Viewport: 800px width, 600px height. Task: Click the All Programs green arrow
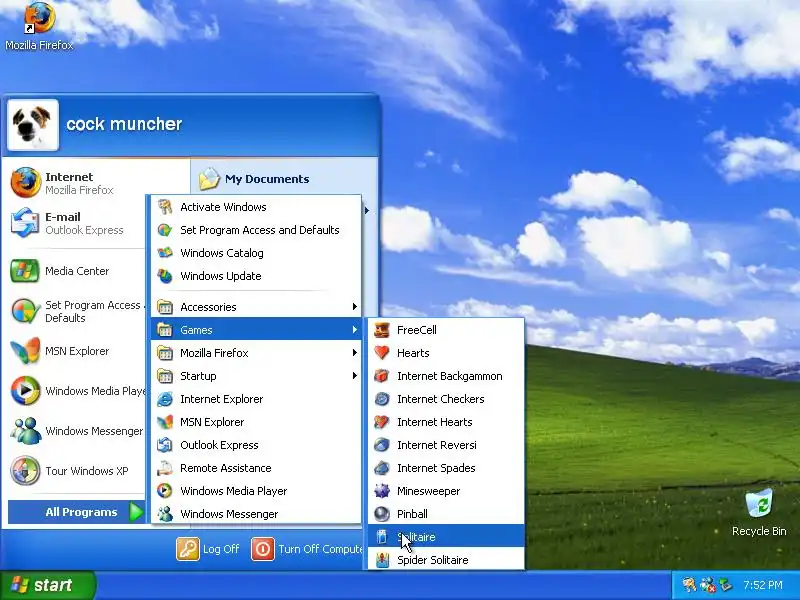[x=136, y=512]
